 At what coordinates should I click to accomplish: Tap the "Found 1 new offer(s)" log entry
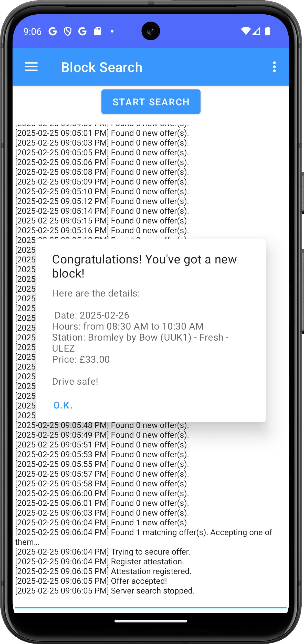click(x=102, y=523)
